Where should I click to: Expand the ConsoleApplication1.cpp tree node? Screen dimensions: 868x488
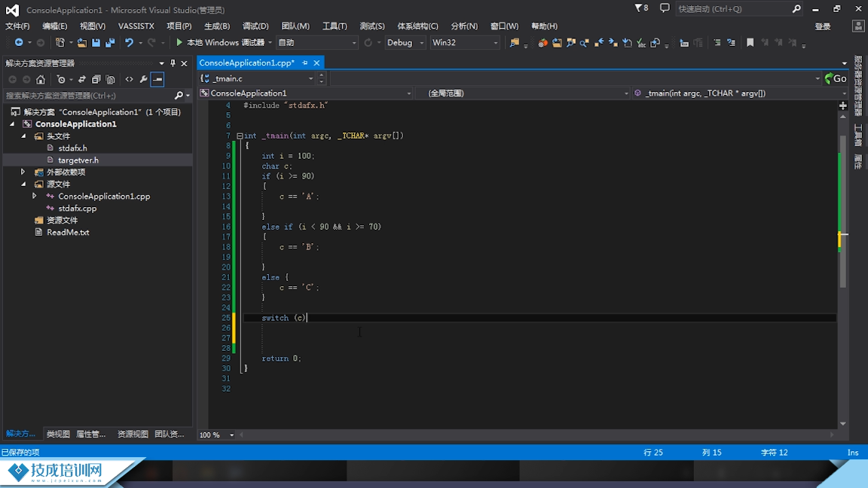[x=35, y=196]
